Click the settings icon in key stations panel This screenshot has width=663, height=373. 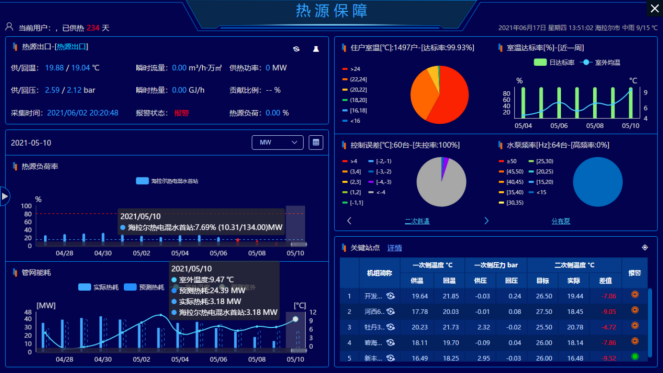[645, 247]
